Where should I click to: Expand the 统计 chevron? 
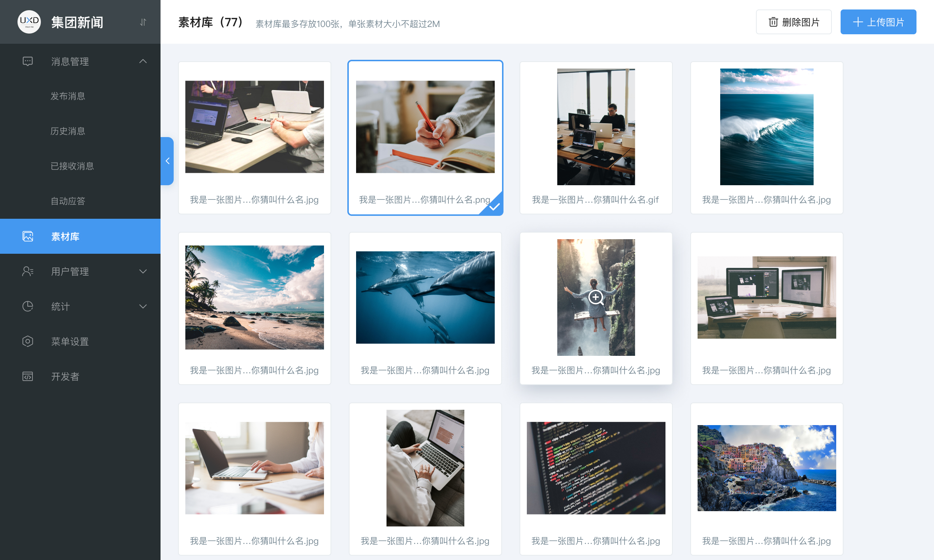click(143, 306)
